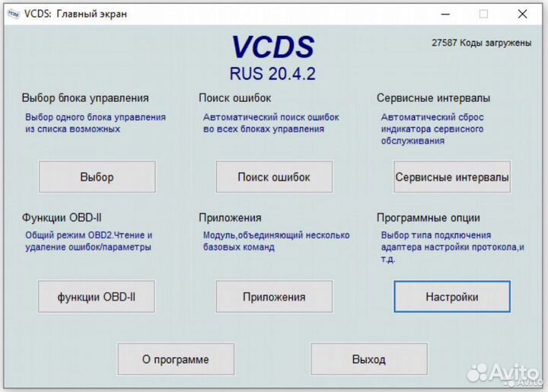The height and width of the screenshot is (392, 548).
Task: Click description 'Общий режим OBD2'
Action: tap(89, 241)
